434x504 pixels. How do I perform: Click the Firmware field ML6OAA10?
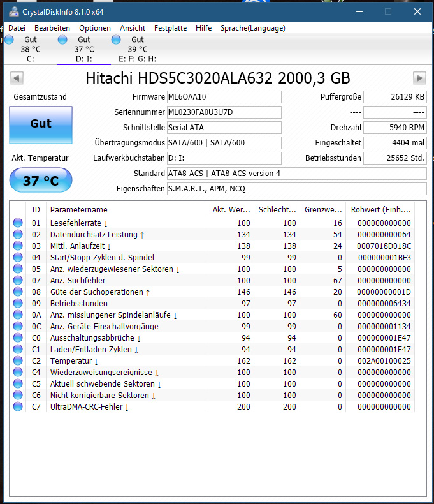click(224, 97)
